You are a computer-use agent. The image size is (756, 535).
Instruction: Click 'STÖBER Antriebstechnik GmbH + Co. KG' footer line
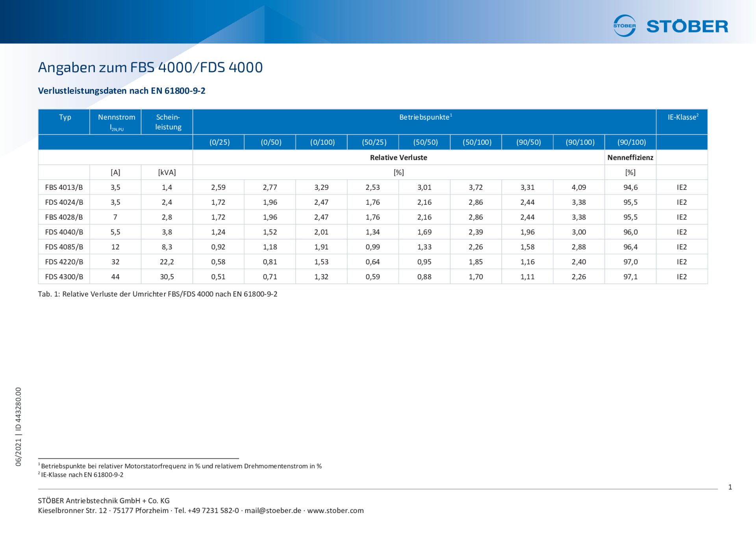pos(104,501)
